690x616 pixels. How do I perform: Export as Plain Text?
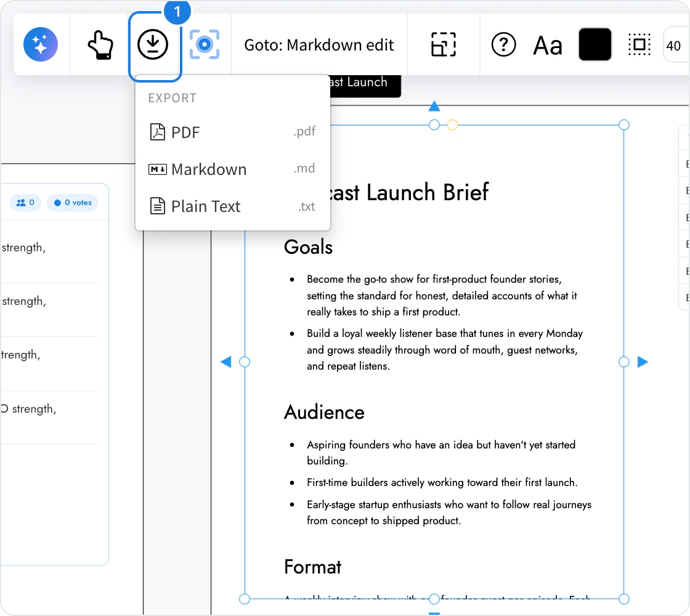[x=233, y=206]
